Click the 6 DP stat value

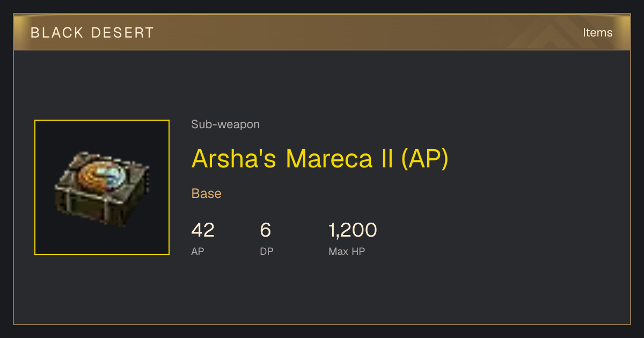click(x=266, y=230)
